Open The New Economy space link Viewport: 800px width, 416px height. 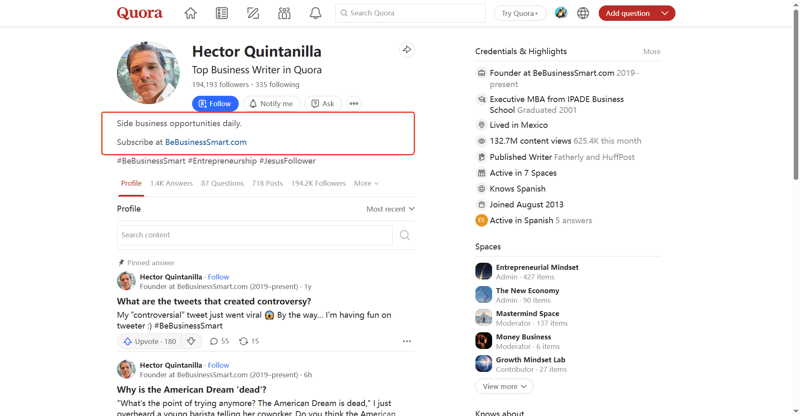pos(528,290)
